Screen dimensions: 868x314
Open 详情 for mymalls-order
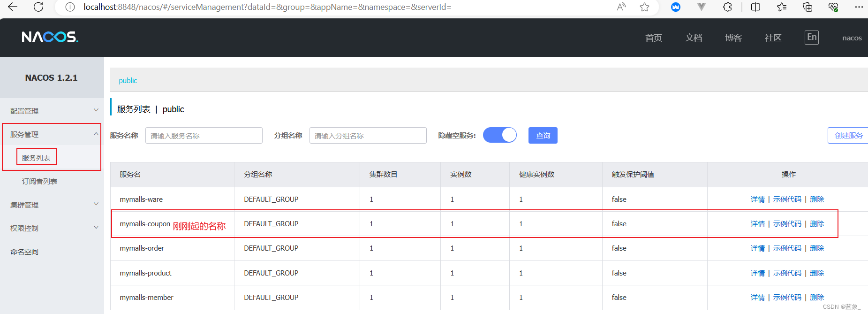[x=758, y=248]
